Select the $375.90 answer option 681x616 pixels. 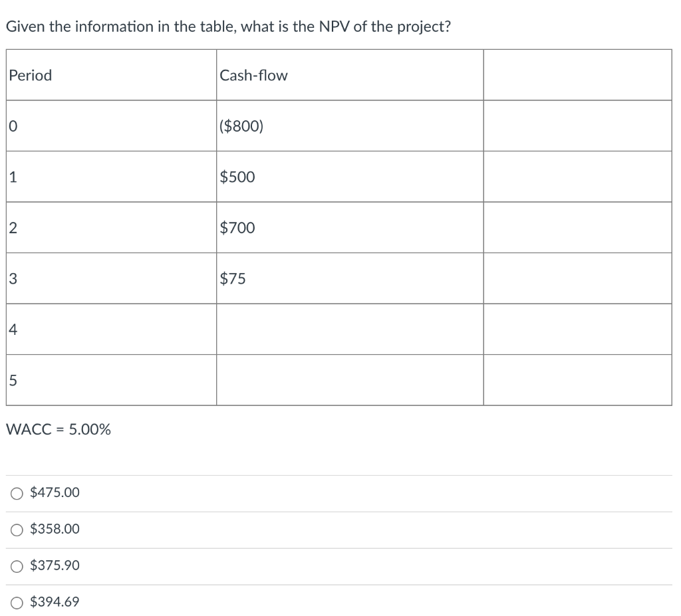click(15, 565)
